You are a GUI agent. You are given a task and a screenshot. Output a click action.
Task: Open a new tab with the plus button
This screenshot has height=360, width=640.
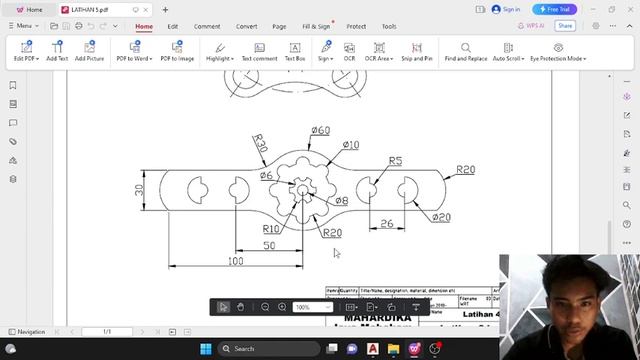(x=165, y=10)
